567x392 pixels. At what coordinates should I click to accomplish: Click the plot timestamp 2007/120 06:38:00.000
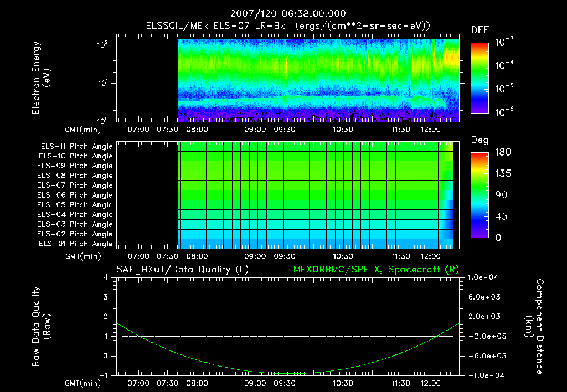(x=288, y=14)
